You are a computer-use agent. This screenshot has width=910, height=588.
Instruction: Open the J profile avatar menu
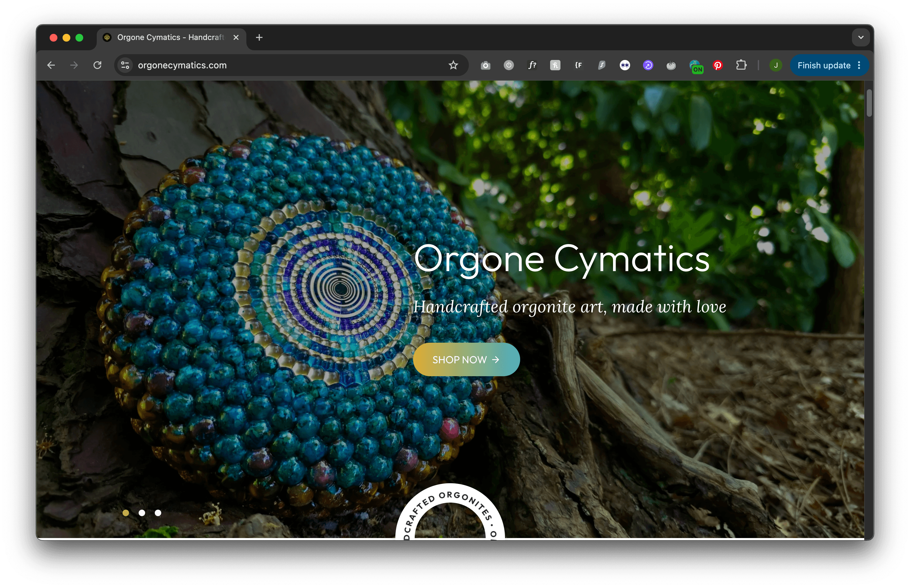(x=776, y=65)
